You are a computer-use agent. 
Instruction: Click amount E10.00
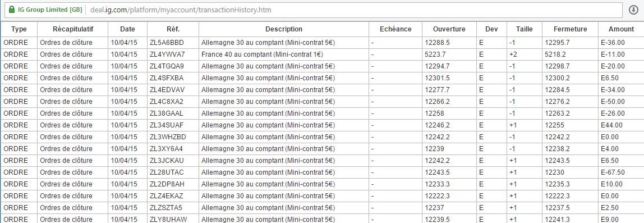pos(611,184)
